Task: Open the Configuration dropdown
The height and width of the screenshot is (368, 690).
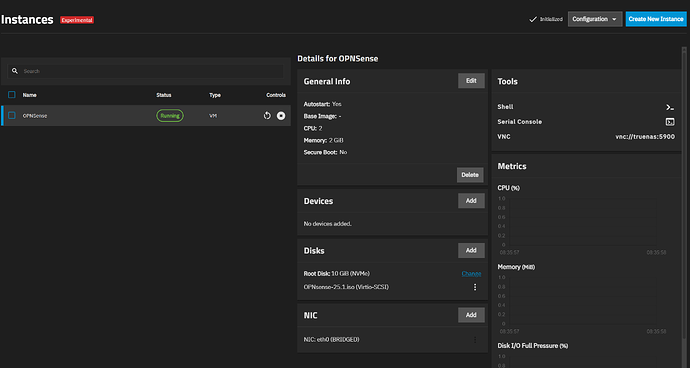Action: pos(595,19)
